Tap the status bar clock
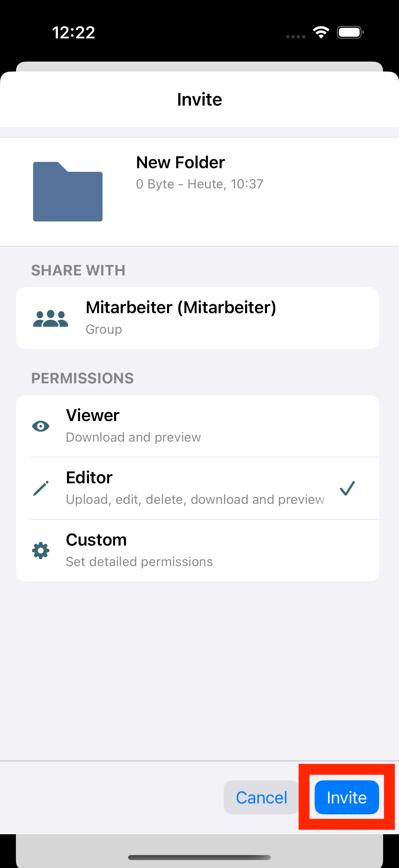Image resolution: width=399 pixels, height=868 pixels. [x=73, y=33]
